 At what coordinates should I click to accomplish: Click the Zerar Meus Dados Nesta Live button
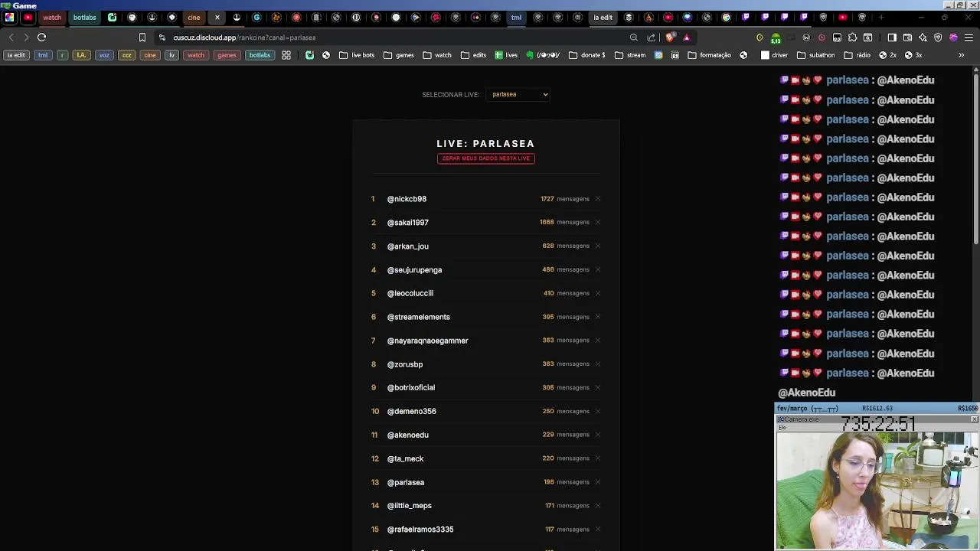click(x=486, y=158)
